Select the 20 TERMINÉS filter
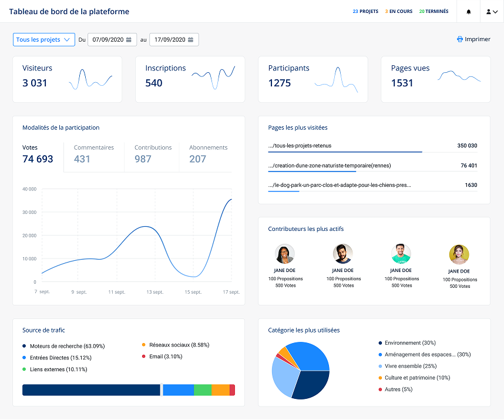 (x=434, y=11)
